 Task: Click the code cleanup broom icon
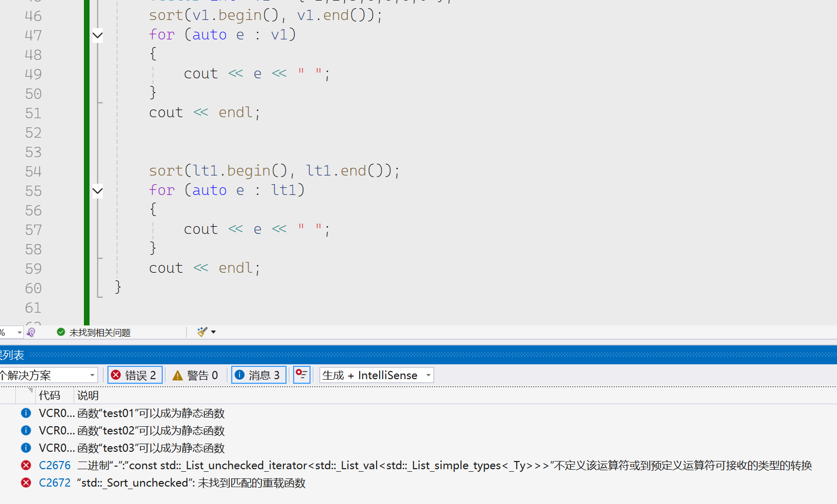(x=202, y=332)
